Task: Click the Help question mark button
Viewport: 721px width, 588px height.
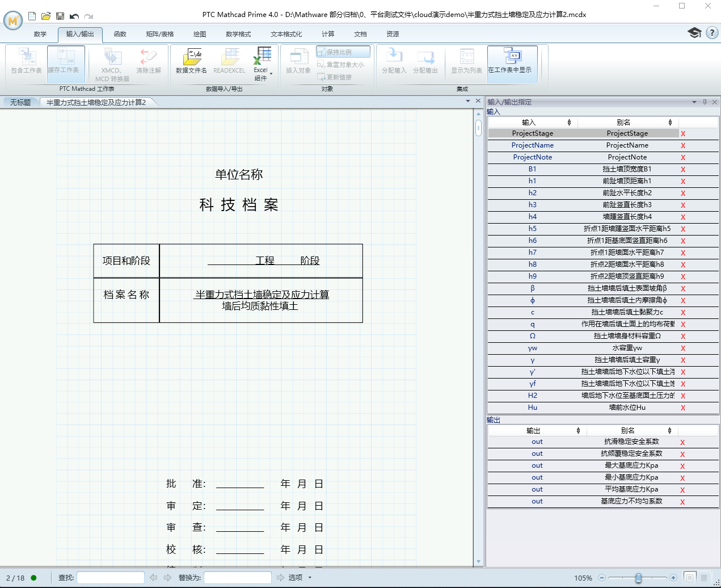Action: pyautogui.click(x=712, y=33)
